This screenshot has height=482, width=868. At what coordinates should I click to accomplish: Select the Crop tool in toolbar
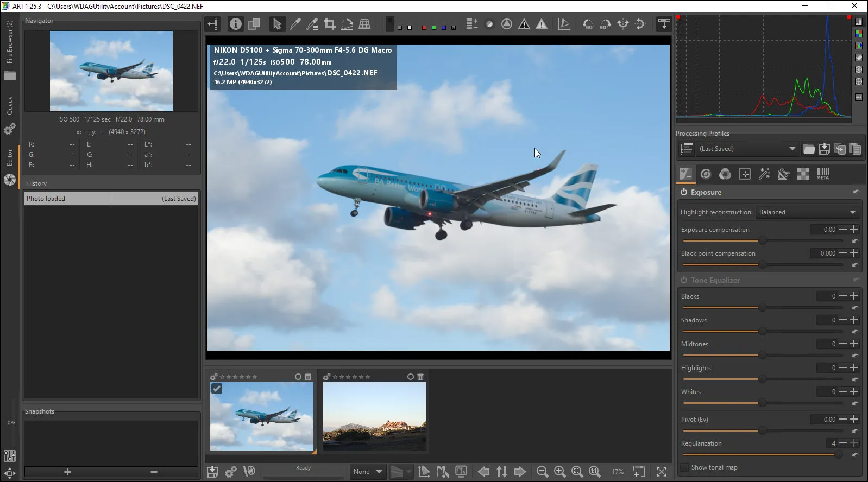329,24
